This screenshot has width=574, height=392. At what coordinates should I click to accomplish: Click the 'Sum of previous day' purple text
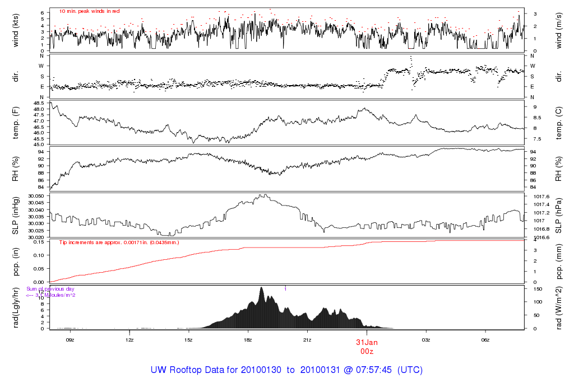point(50,289)
